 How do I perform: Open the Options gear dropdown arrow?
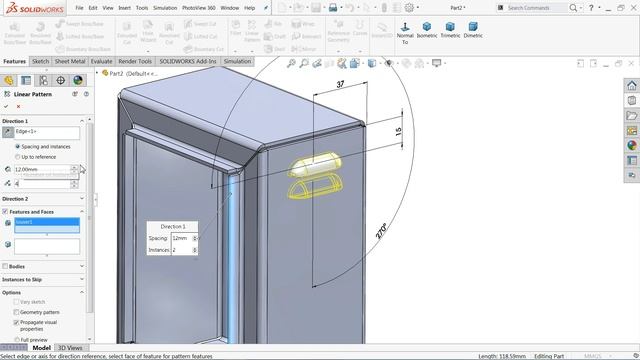tap(418, 7)
